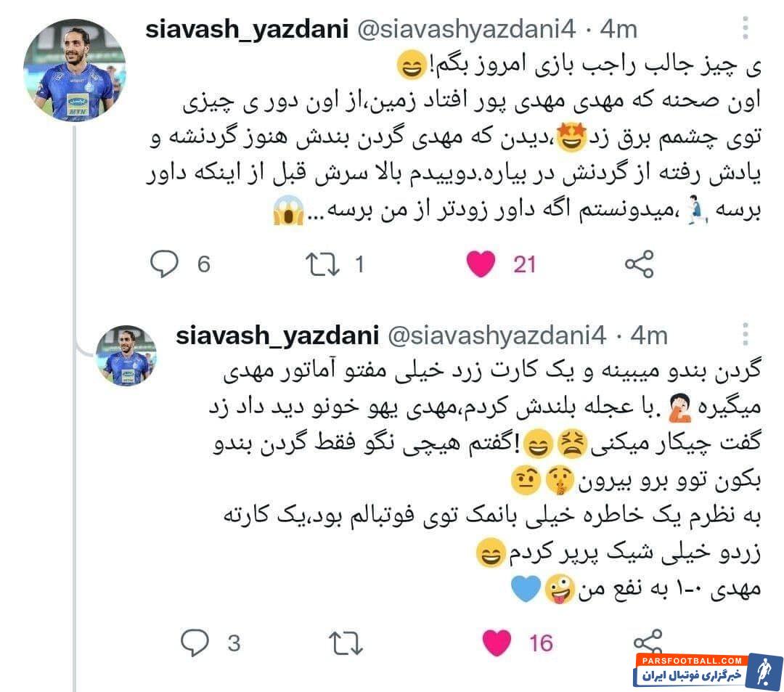
Task: Retweet the second tweet
Action: (346, 643)
